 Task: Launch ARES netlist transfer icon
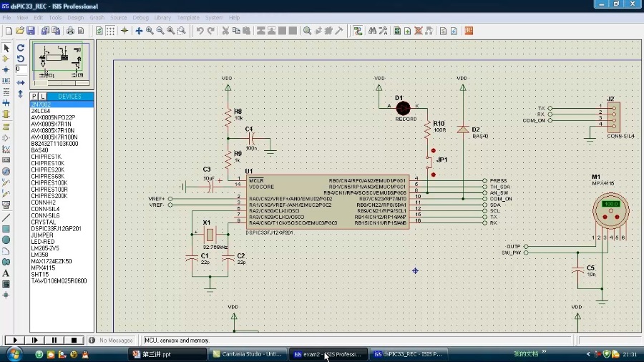tap(469, 31)
